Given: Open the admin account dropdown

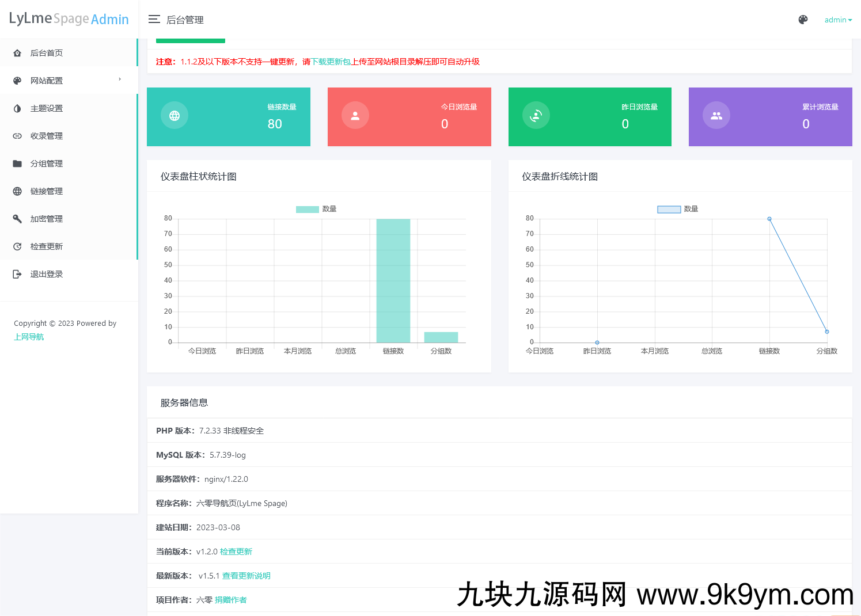Looking at the screenshot, I should click(838, 20).
